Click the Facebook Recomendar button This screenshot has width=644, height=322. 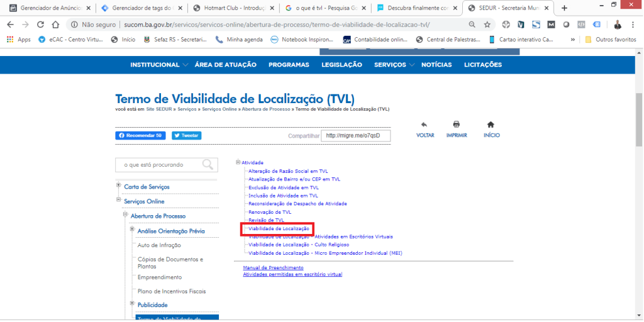[x=140, y=136]
